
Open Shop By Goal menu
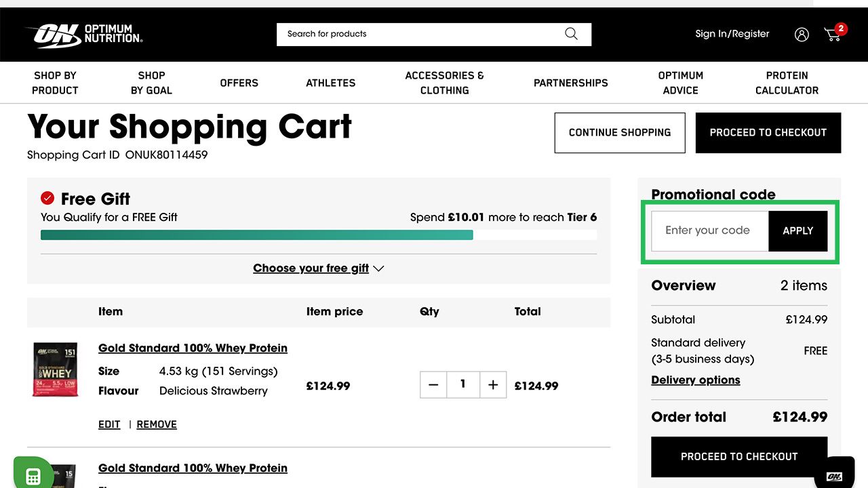click(x=151, y=83)
